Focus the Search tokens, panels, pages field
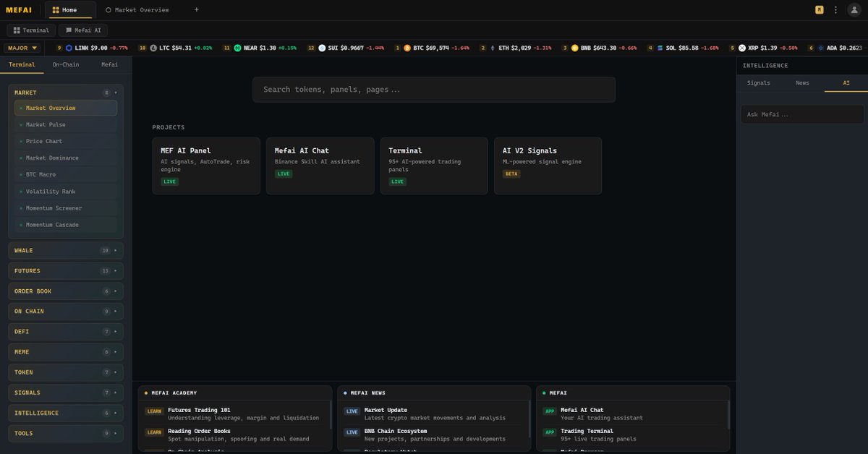868x454 pixels. click(x=434, y=90)
